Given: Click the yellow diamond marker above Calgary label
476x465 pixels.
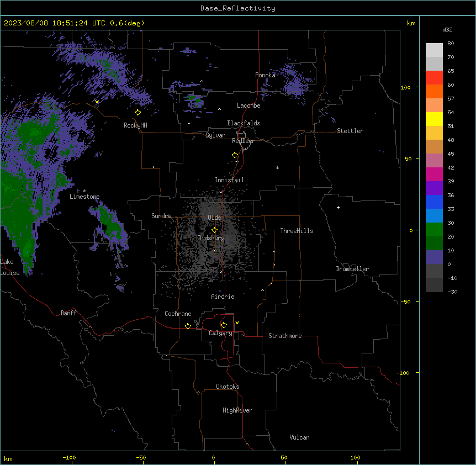Looking at the screenshot, I should 224,325.
